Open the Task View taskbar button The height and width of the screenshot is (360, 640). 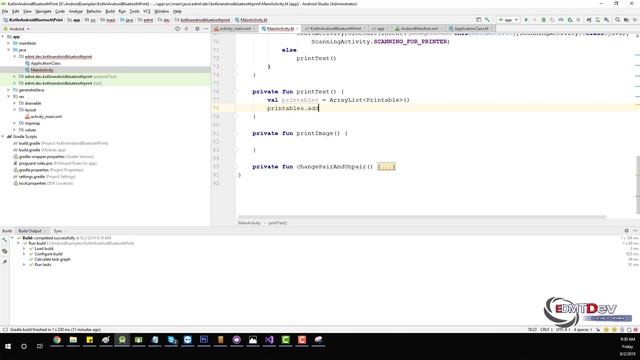click(40, 346)
